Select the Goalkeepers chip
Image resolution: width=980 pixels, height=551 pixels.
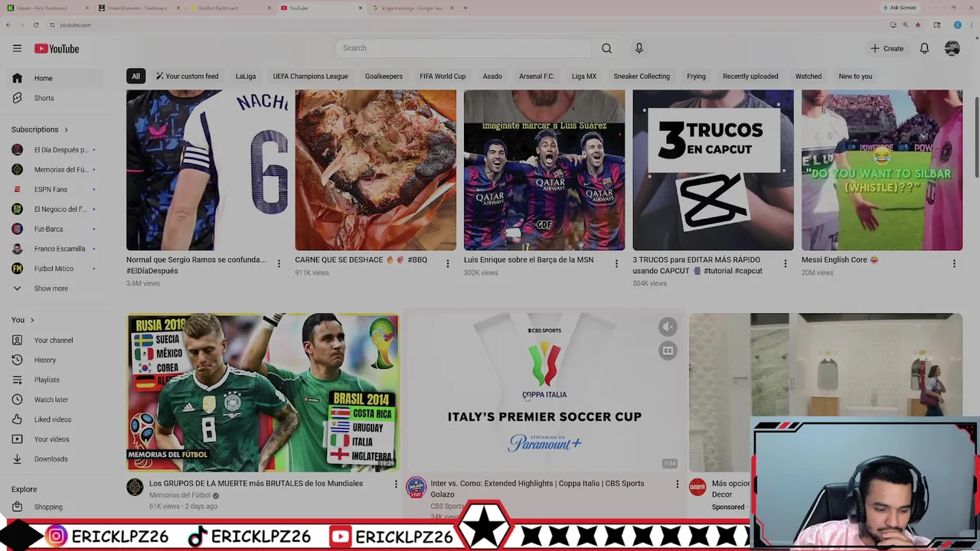384,77
